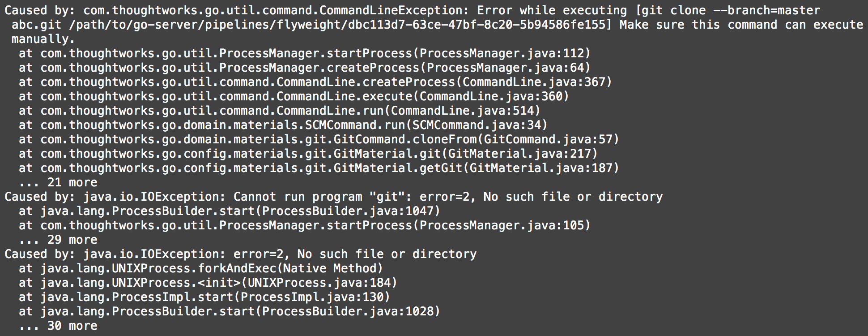
Task: Click ProcessManager.java:64 createProcess frame
Action: point(505,68)
